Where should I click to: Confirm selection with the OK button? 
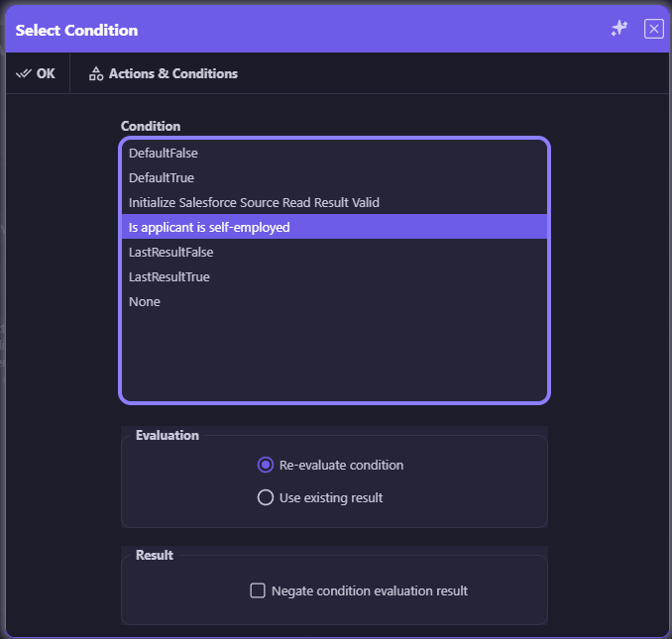[36, 73]
